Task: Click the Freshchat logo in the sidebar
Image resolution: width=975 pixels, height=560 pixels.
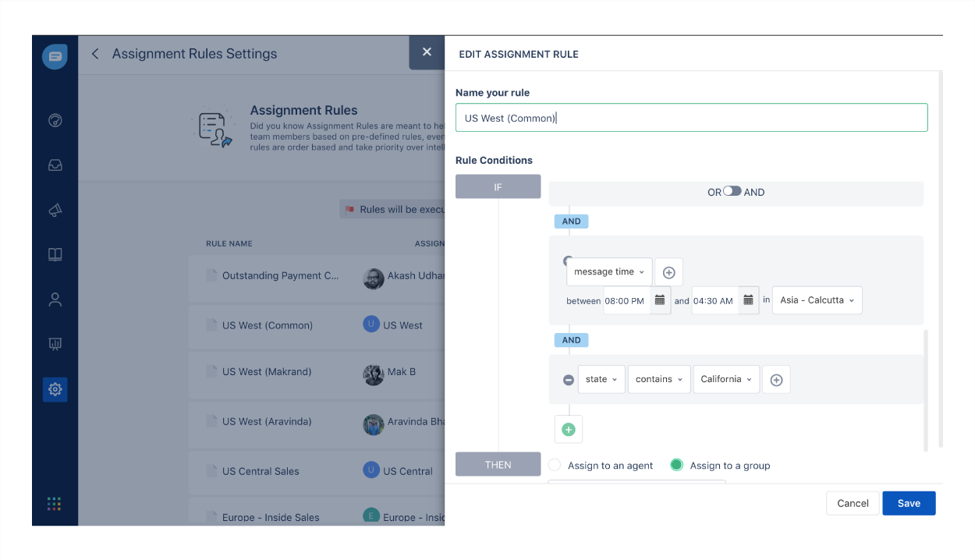Action: [55, 56]
